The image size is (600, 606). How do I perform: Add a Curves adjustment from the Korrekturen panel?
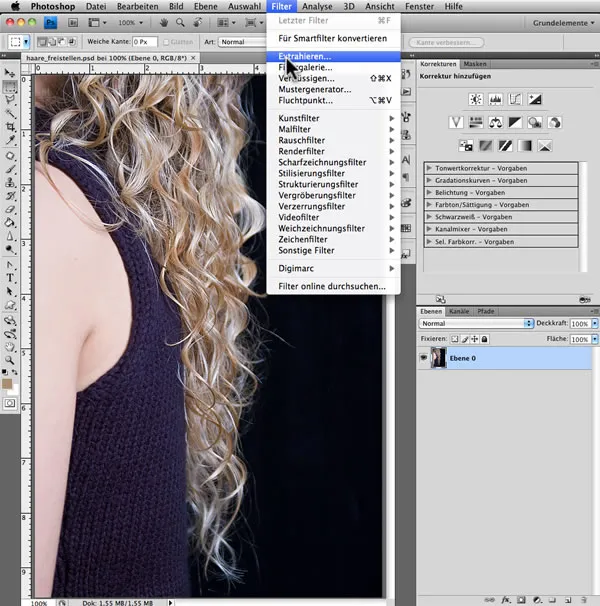pos(513,99)
